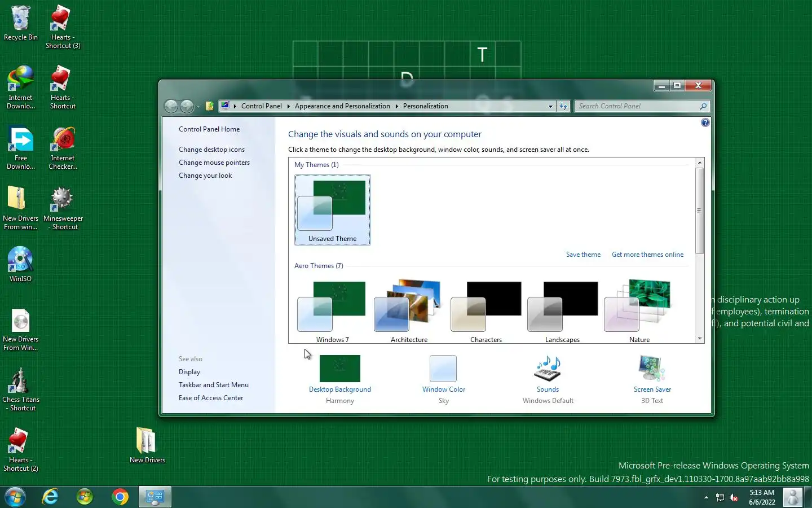Select Minesweeper - Shortcut icon
Image resolution: width=812 pixels, height=508 pixels.
point(63,208)
